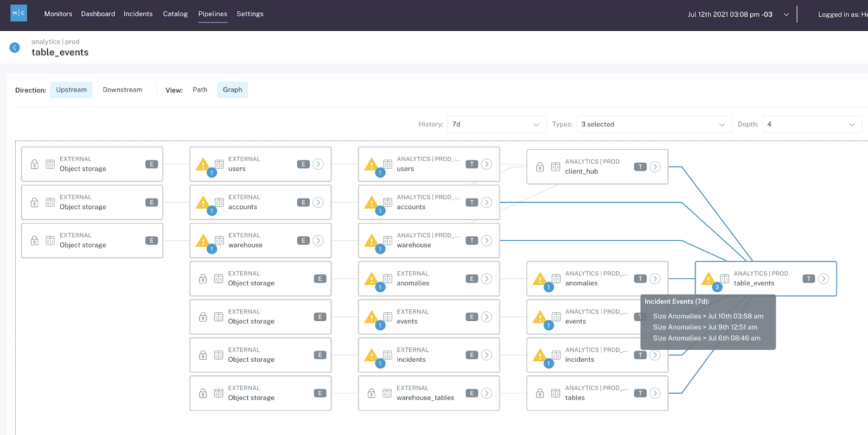The image size is (868, 435).
Task: Click the MC logo in top bar
Action: pos(18,14)
